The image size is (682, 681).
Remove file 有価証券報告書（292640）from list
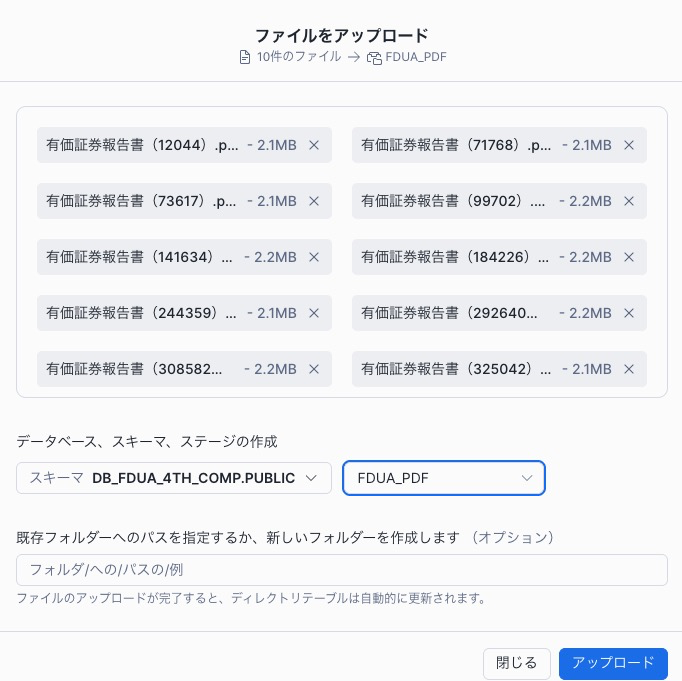pyautogui.click(x=629, y=313)
